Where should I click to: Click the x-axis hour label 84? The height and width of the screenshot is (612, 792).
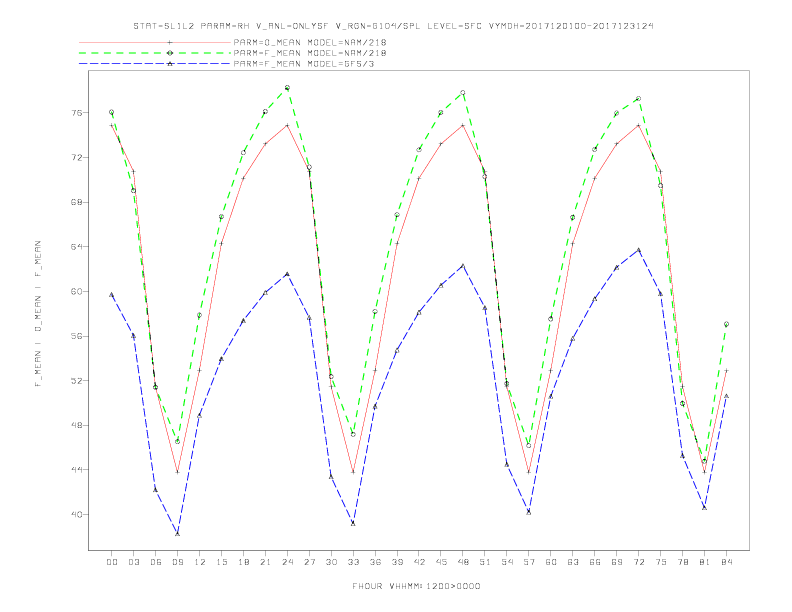[x=727, y=562]
